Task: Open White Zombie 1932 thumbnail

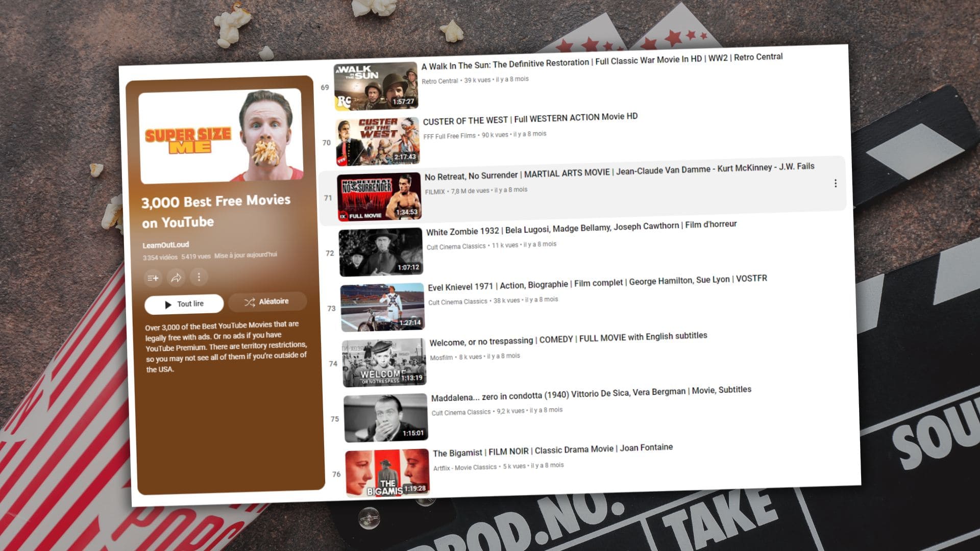Action: tap(381, 252)
